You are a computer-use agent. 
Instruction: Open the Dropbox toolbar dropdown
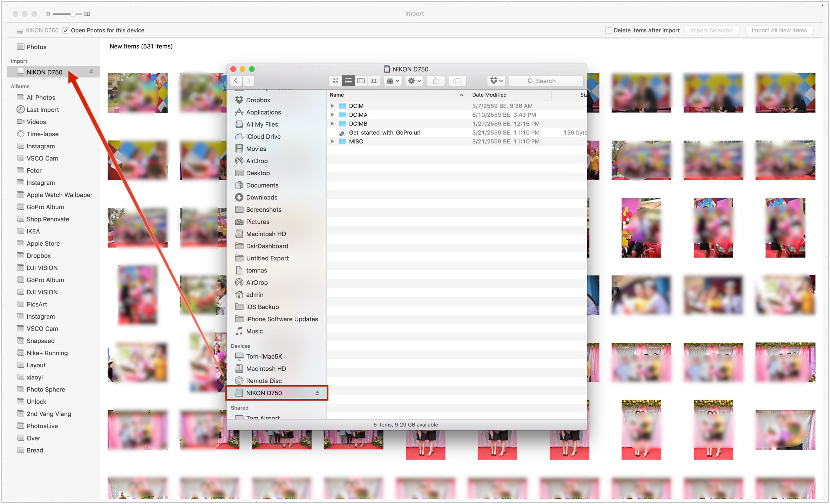[496, 81]
